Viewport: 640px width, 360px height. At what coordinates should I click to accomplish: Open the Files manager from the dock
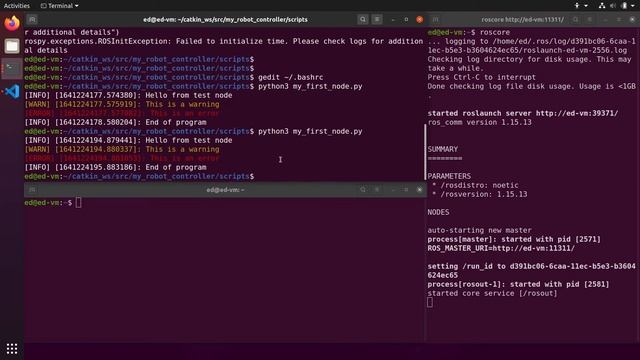tap(12, 46)
